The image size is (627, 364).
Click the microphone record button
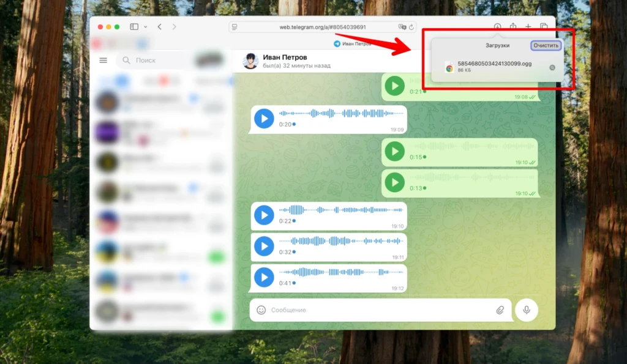526,310
